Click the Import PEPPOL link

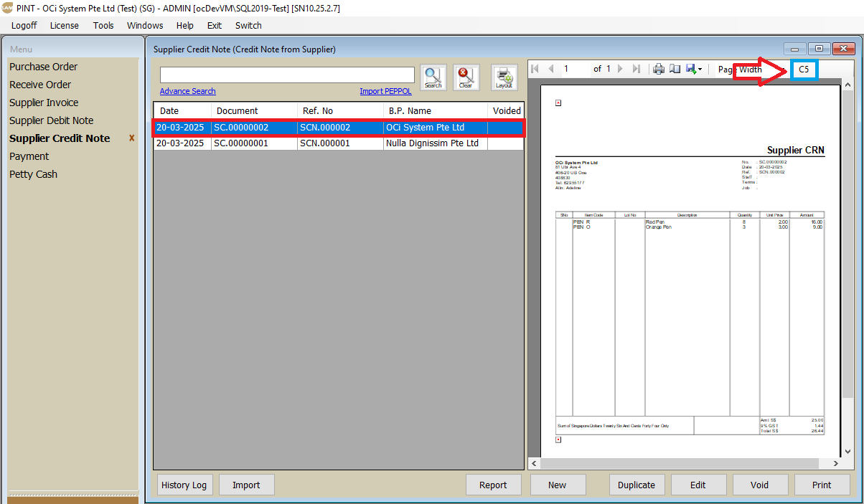point(385,91)
